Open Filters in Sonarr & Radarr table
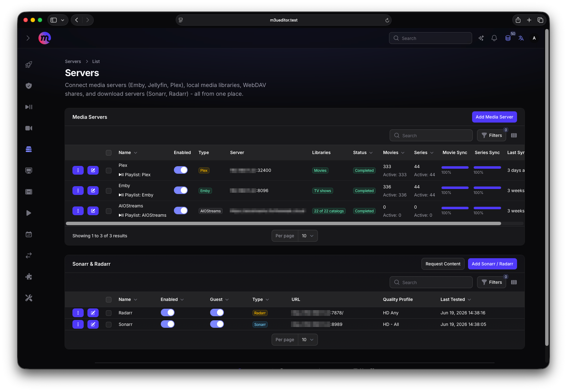The width and height of the screenshot is (567, 392). (491, 282)
